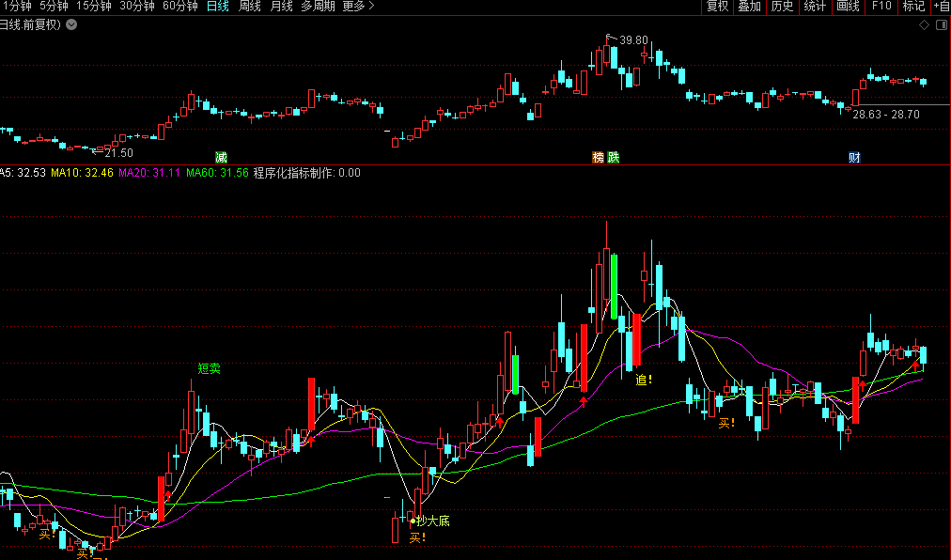This screenshot has width=951, height=560.
Task: Click the 39.80 high price label
Action: point(633,40)
